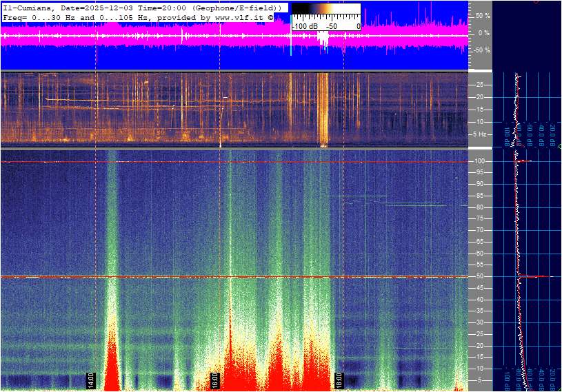Click the Freq range header line
562x392 pixels.
(103, 17)
